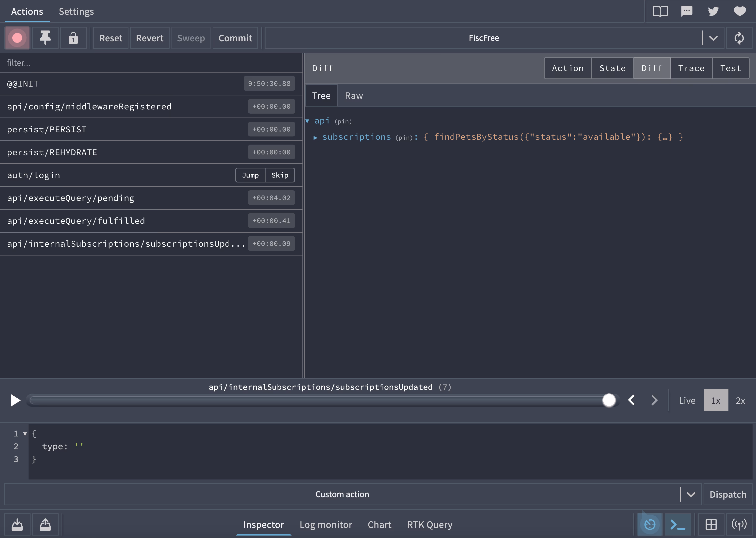
Task: Switch to the Inspector monitor
Action: (x=264, y=525)
